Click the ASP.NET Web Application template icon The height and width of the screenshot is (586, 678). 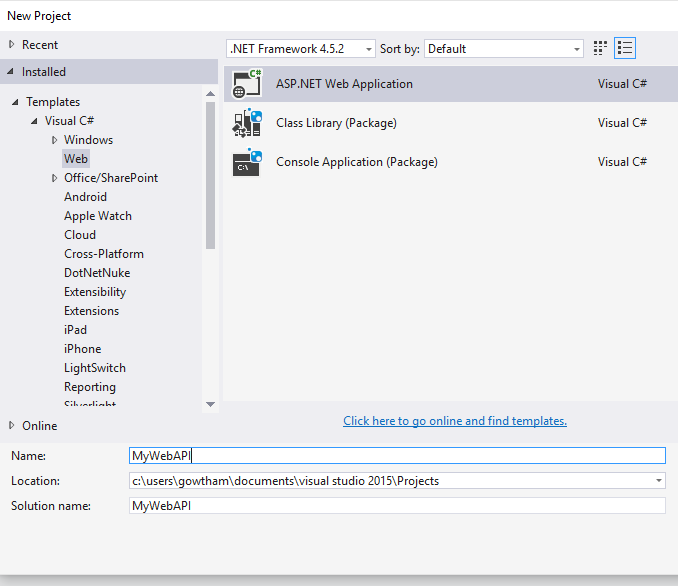click(x=247, y=83)
